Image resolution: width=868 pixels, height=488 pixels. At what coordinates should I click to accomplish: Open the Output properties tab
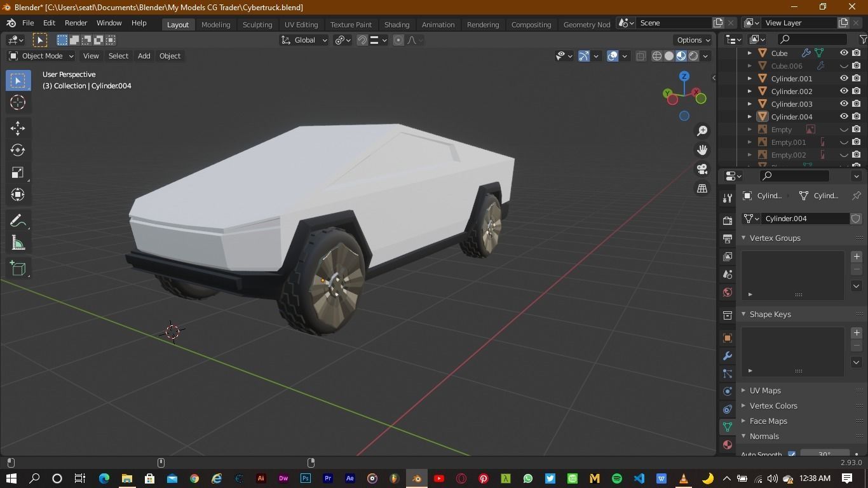[x=728, y=238]
